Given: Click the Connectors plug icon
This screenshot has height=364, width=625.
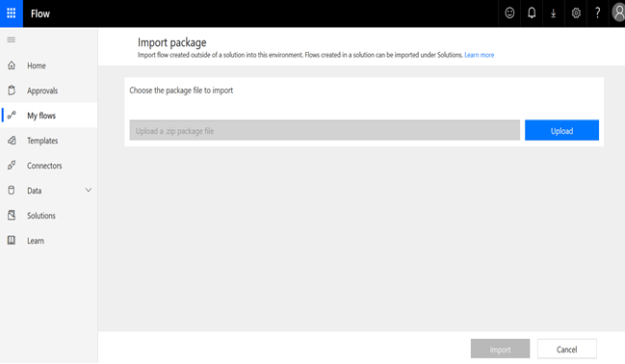Looking at the screenshot, I should (12, 165).
